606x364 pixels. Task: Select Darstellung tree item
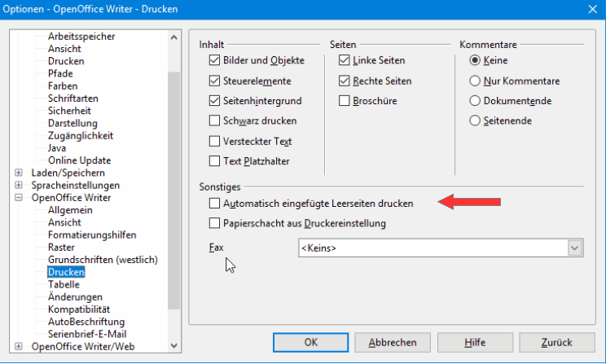(72, 123)
